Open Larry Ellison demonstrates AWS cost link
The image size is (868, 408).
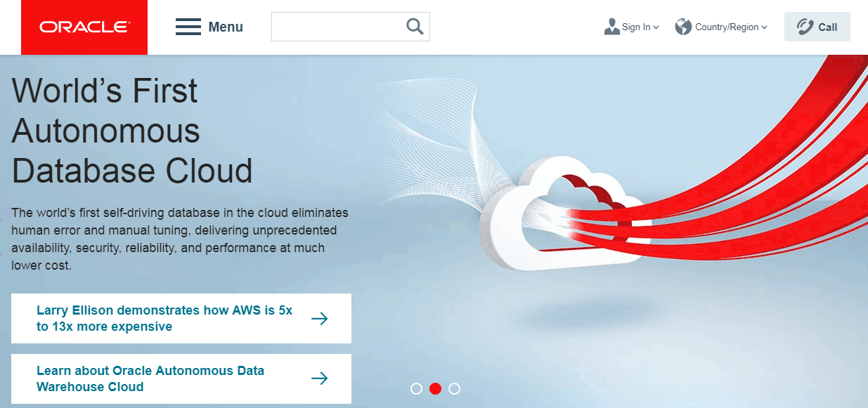coord(181,318)
